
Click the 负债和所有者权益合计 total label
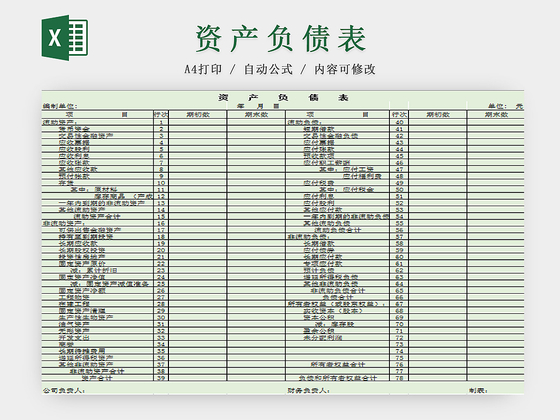tap(338, 378)
